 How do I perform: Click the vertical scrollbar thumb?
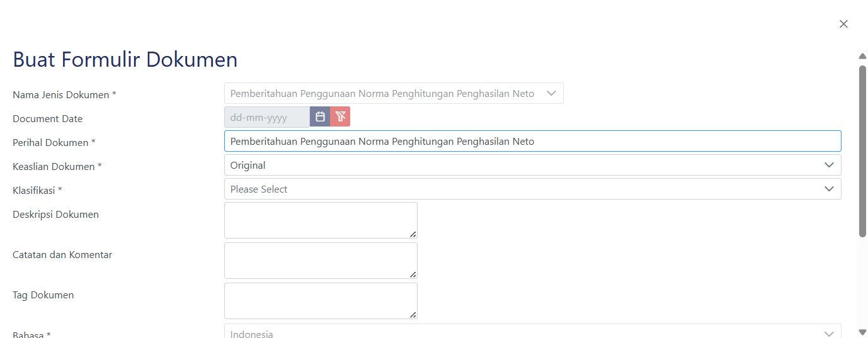click(862, 151)
